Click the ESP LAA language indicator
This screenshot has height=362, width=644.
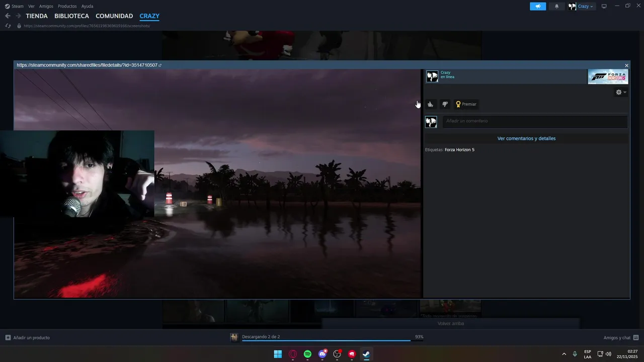[588, 354]
